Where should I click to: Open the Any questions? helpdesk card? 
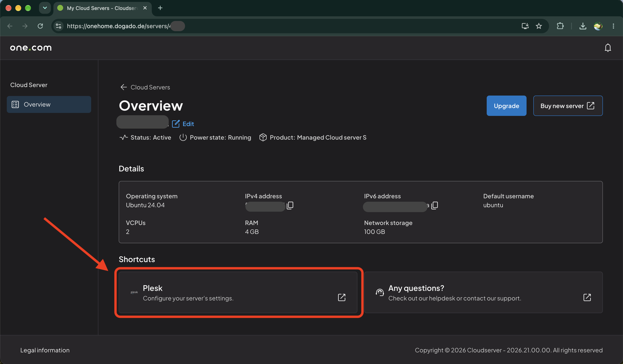pos(483,292)
